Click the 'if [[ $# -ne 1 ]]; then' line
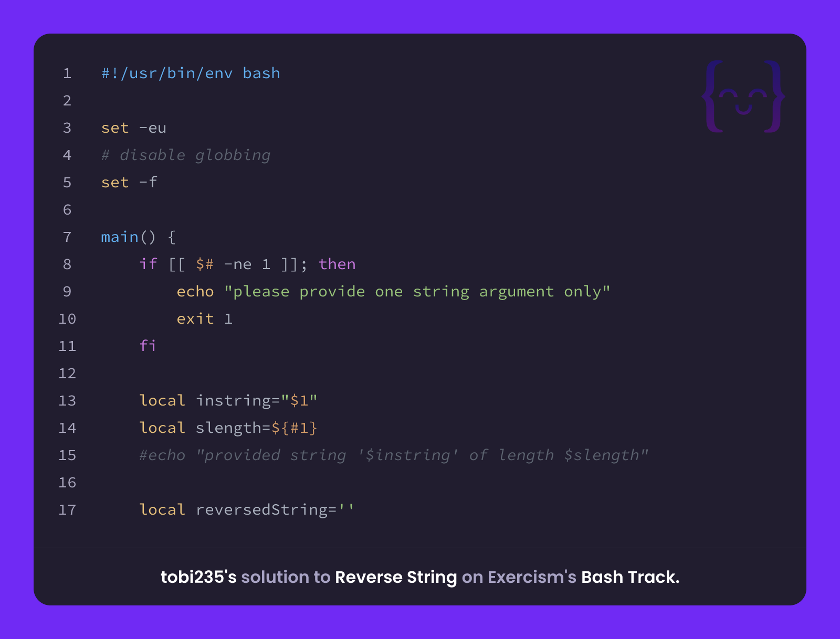The image size is (840, 639). 247,264
